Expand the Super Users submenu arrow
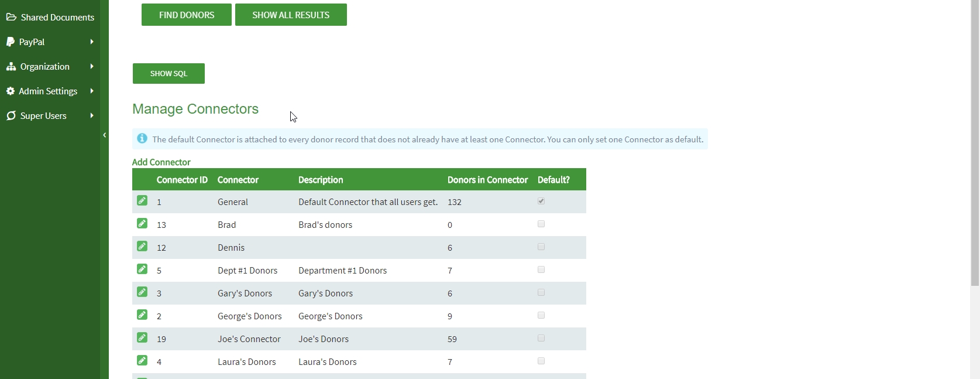The image size is (980, 379). tap(92, 115)
